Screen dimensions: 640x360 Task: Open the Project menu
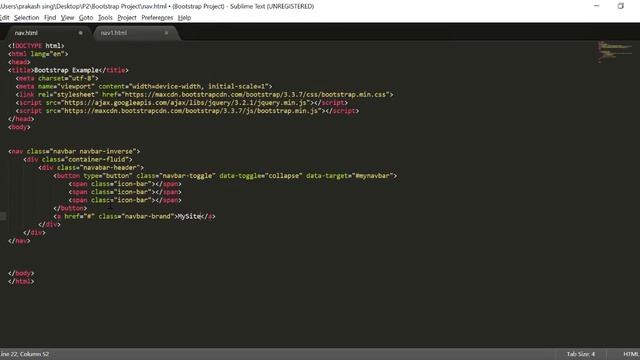(127, 18)
